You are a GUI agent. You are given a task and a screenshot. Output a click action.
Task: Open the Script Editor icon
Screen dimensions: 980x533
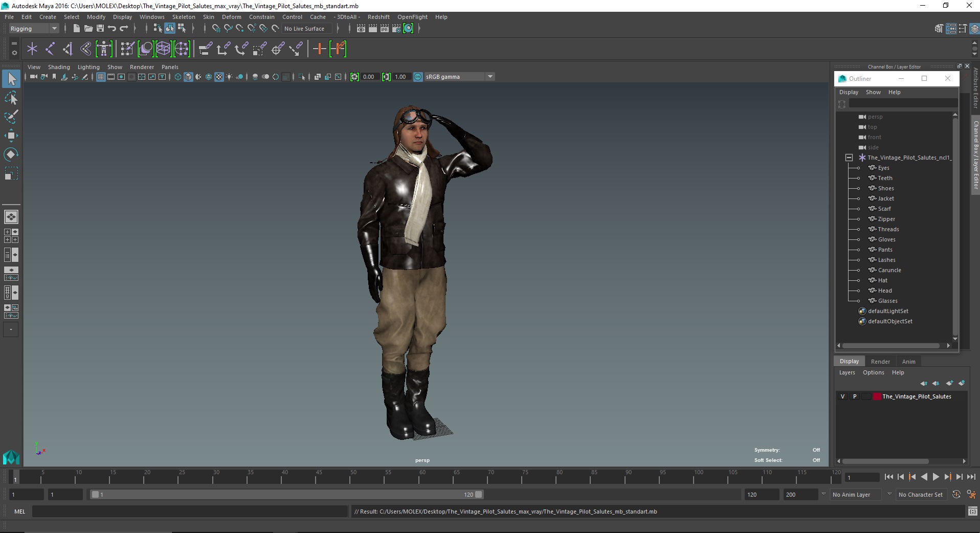(x=972, y=512)
